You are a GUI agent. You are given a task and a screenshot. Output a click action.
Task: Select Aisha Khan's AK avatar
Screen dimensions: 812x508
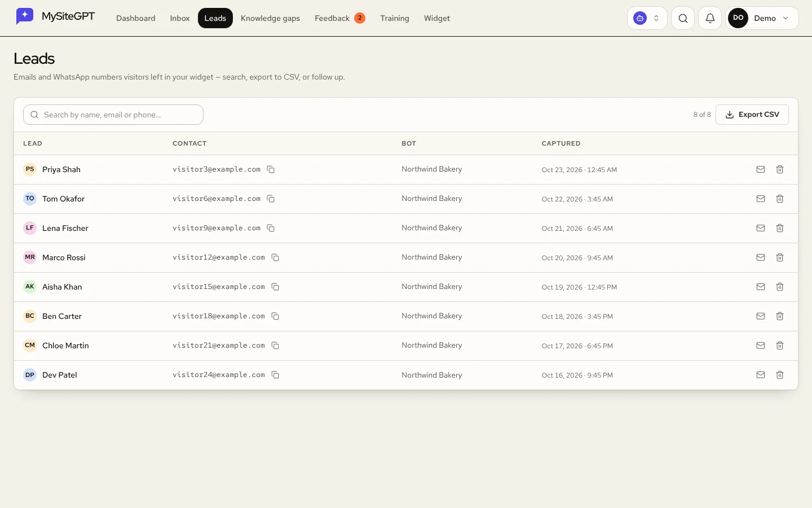coord(30,287)
